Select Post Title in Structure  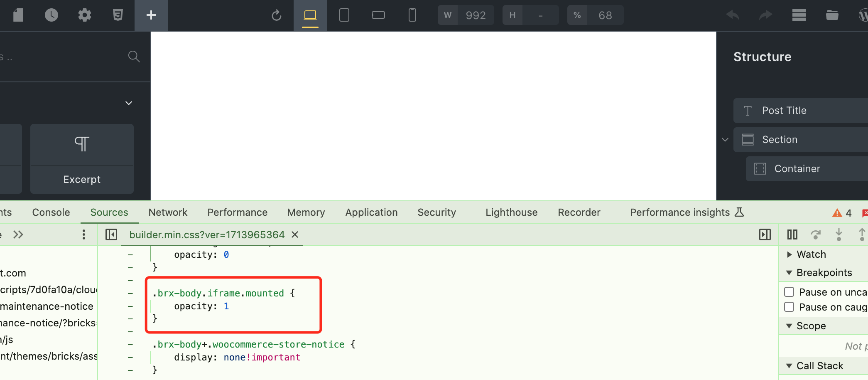point(801,111)
